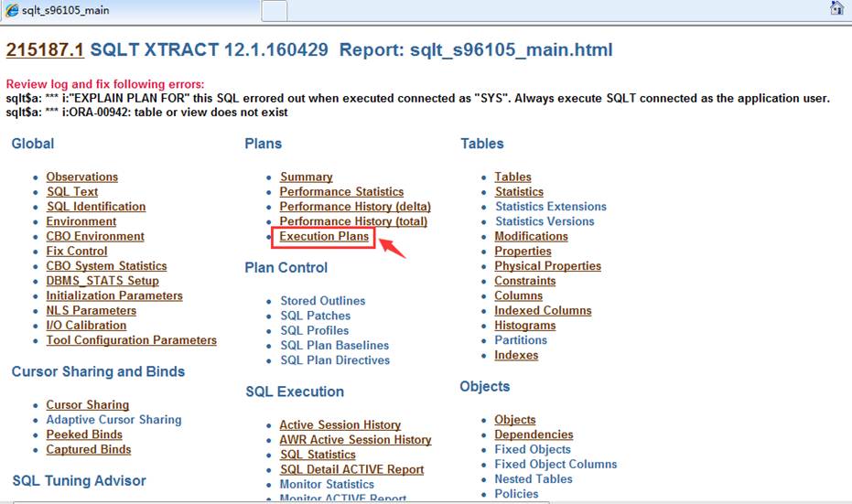Click Statistics Versions text
The height and width of the screenshot is (504, 852).
pyautogui.click(x=545, y=221)
